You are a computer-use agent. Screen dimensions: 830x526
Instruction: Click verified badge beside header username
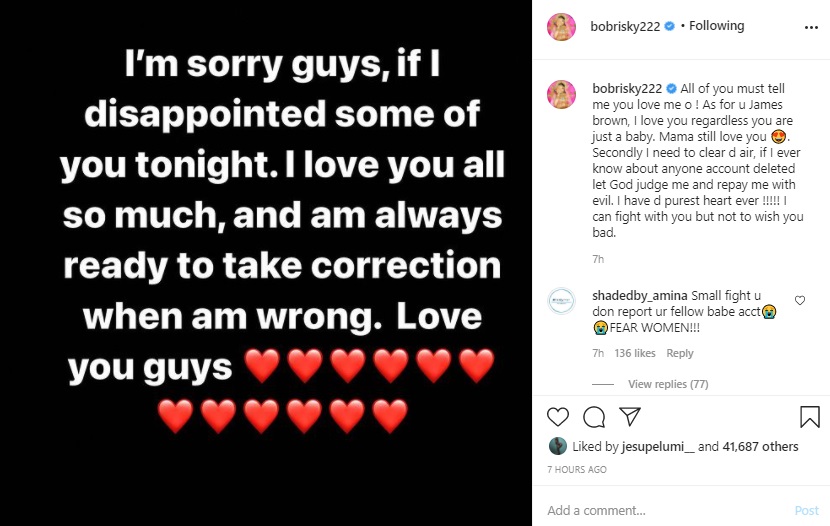670,26
